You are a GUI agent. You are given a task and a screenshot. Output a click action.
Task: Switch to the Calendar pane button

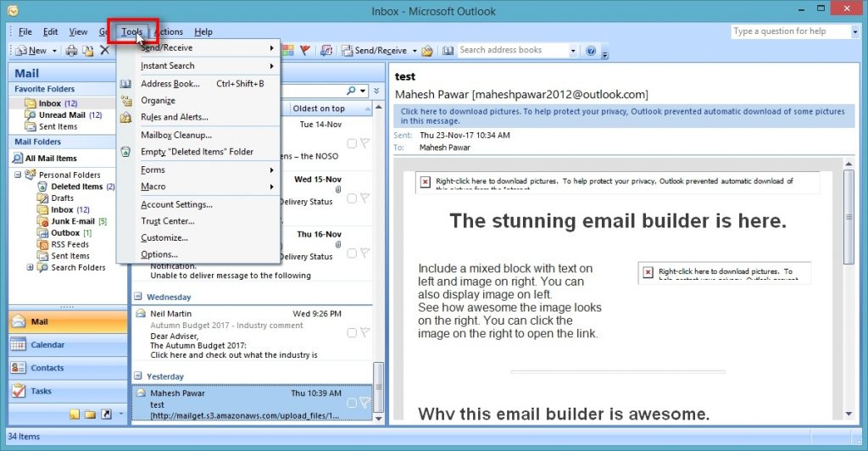[68, 345]
